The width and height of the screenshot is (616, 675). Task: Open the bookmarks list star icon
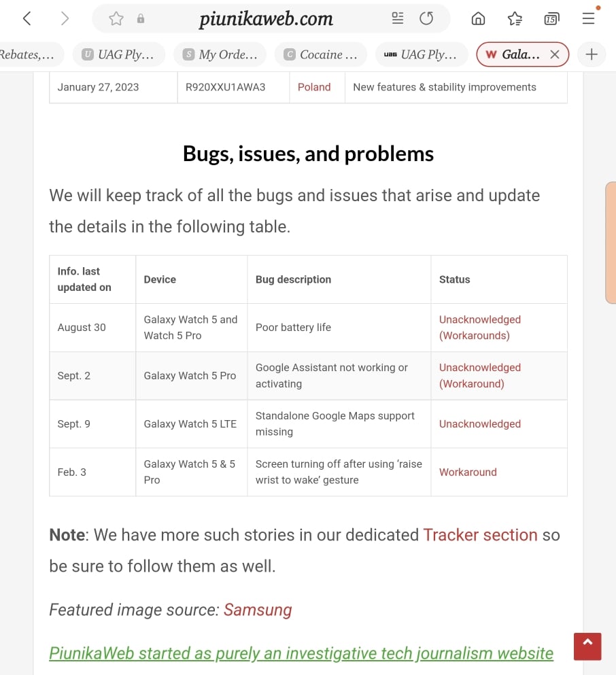[x=515, y=18]
